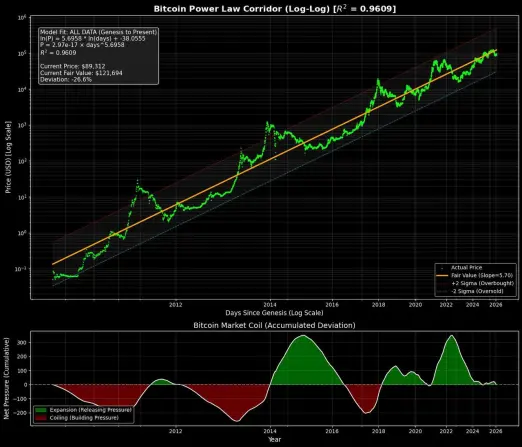522x447 pixels.
Task: Click the 300 tick on the Net Pressure axis
Action: point(22,343)
